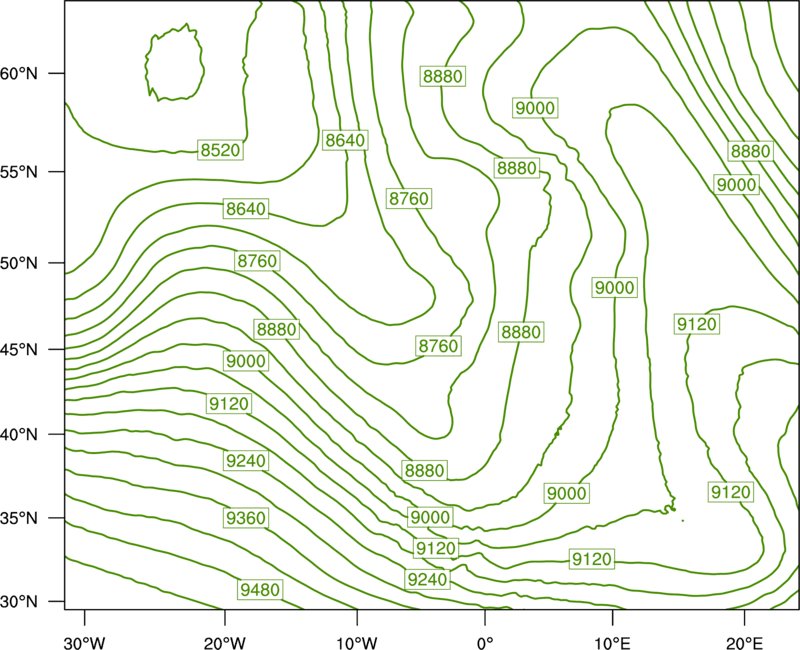
Task: Select the 55°N latitude axis label
Action: (x=19, y=172)
